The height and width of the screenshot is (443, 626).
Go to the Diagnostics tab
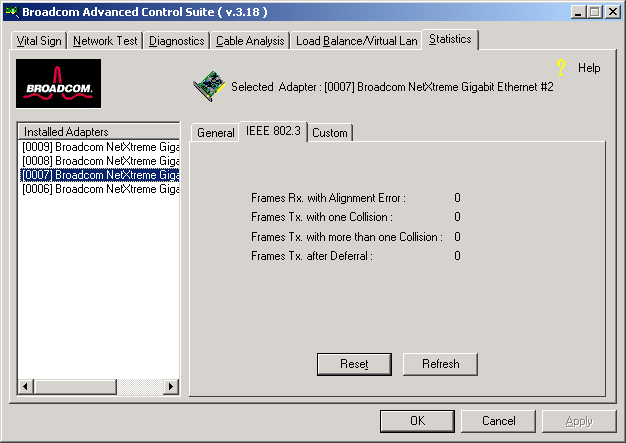click(x=176, y=41)
